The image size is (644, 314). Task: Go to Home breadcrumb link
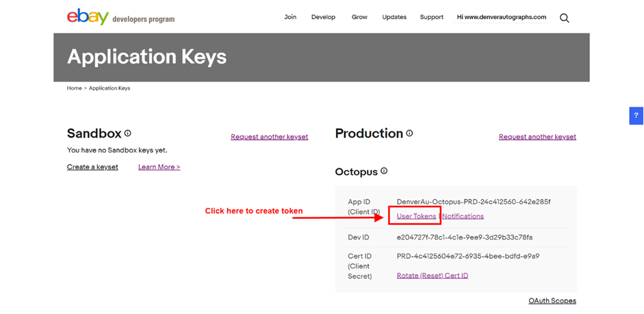[x=75, y=88]
